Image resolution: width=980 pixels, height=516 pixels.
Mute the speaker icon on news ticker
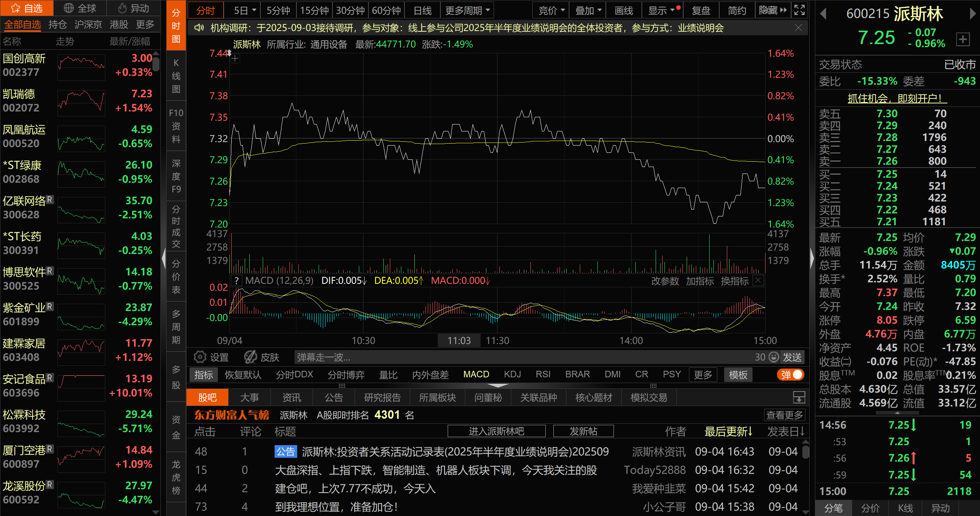199,28
